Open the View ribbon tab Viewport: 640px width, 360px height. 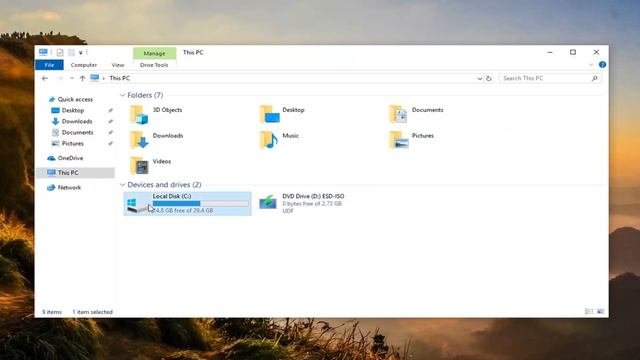pyautogui.click(x=118, y=65)
